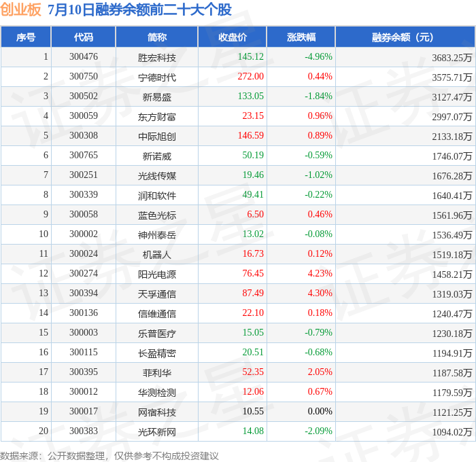Click closing price 146.59
476x462 pixels.
pos(251,136)
